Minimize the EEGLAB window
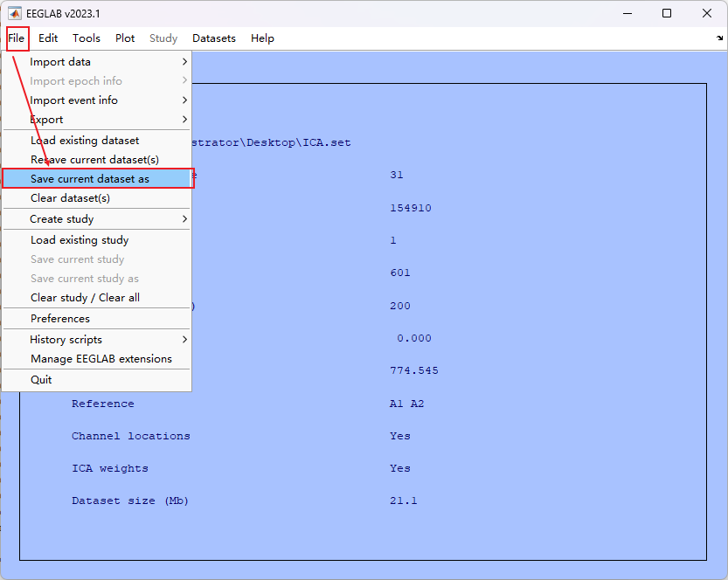The height and width of the screenshot is (580, 728). tap(627, 13)
